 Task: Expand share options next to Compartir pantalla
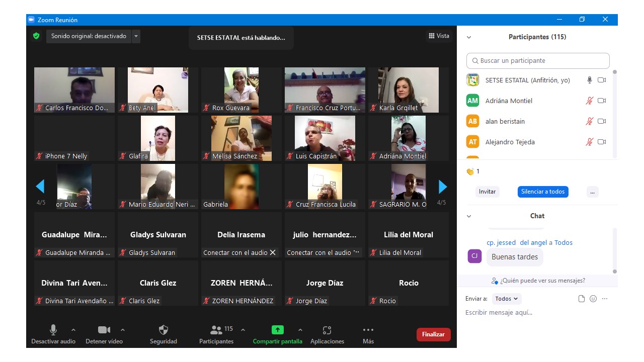click(300, 330)
